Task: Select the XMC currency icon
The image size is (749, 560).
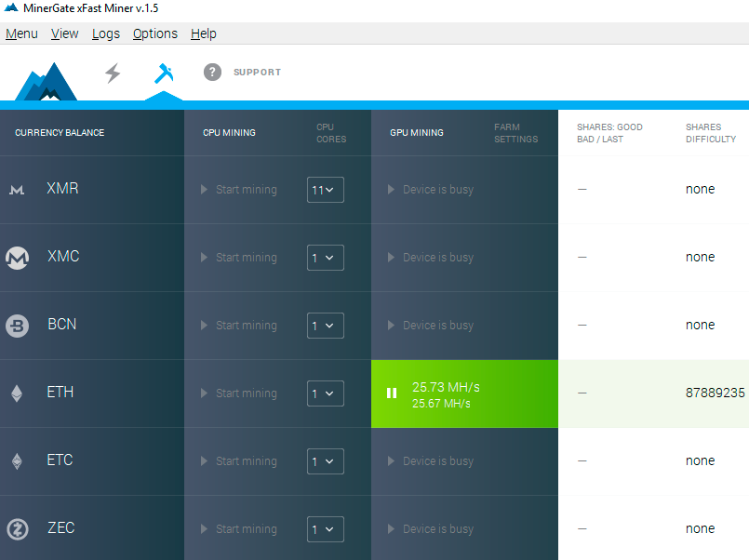Action: click(x=17, y=257)
